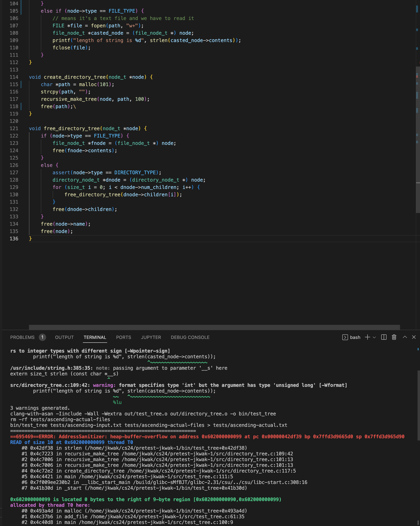The height and width of the screenshot is (526, 420).
Task: Open the OUTPUT tab
Action: [x=64, y=337]
